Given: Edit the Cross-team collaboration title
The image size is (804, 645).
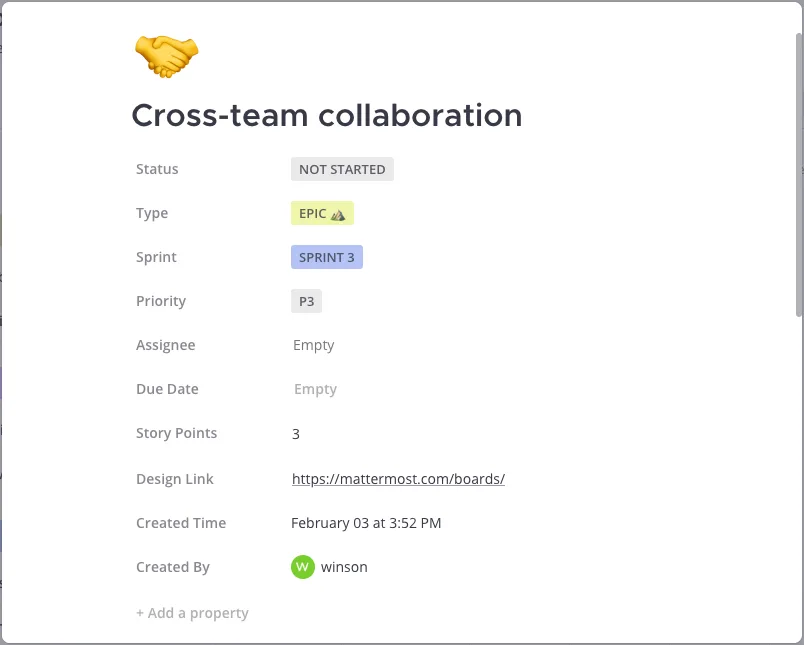Looking at the screenshot, I should click(327, 115).
